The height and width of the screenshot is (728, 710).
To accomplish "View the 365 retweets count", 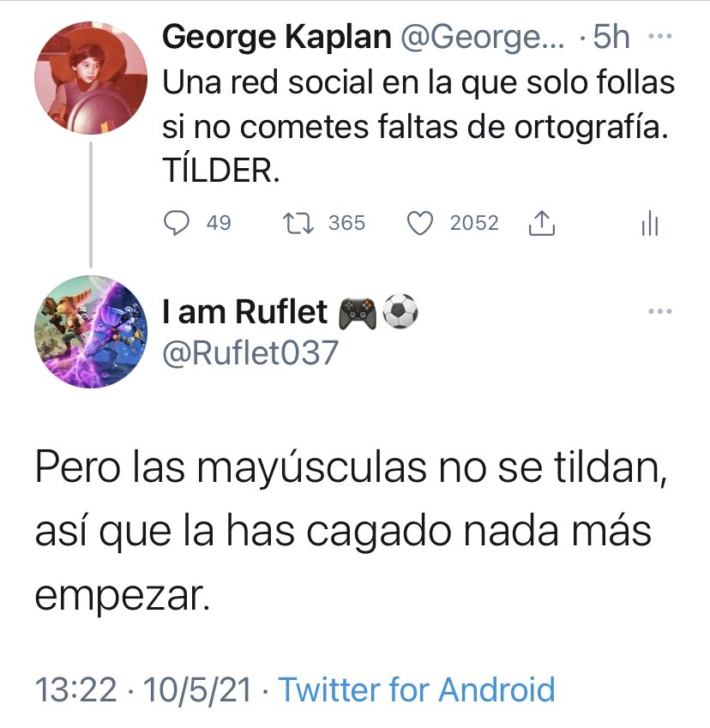I will pos(346,224).
